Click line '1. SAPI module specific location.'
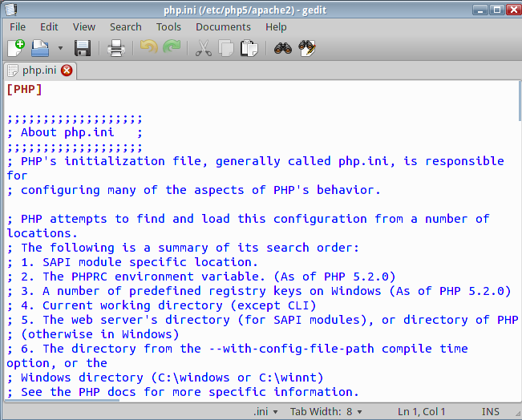 (x=132, y=262)
